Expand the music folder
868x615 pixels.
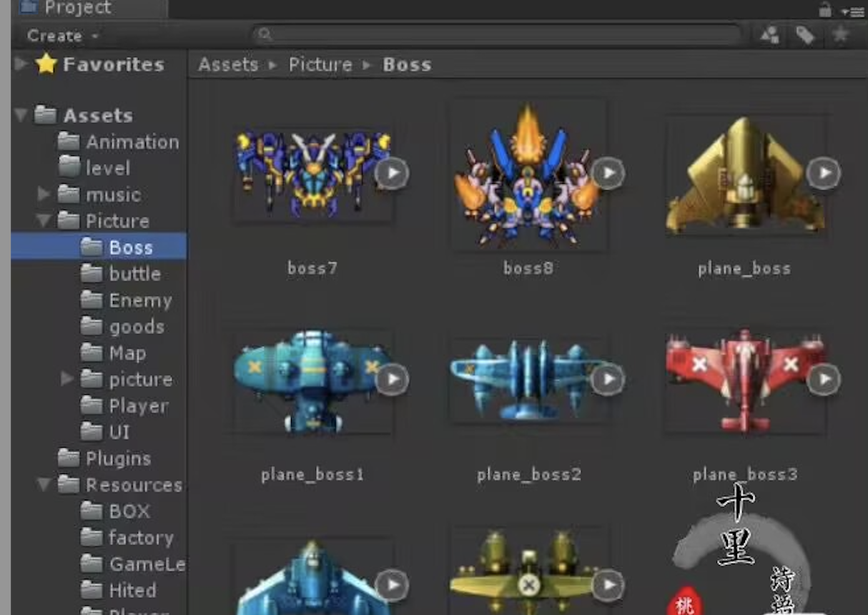tap(43, 194)
